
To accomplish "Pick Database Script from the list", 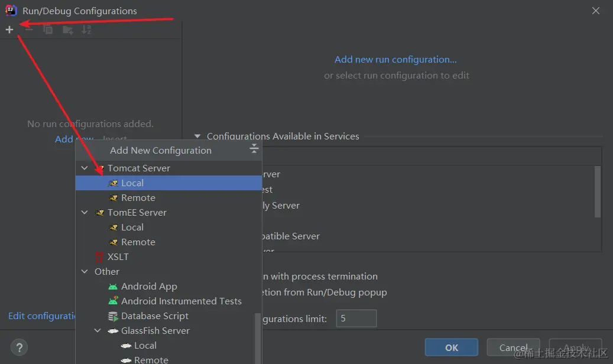I will click(x=155, y=316).
